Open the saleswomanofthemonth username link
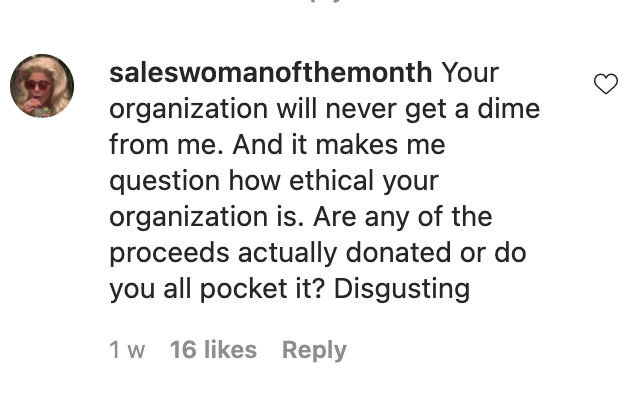 pos(271,73)
